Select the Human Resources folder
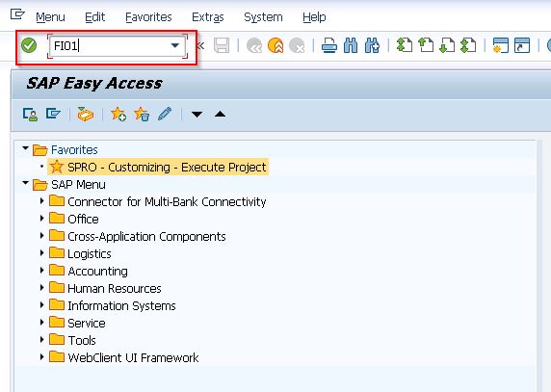The image size is (551, 392). (x=115, y=288)
